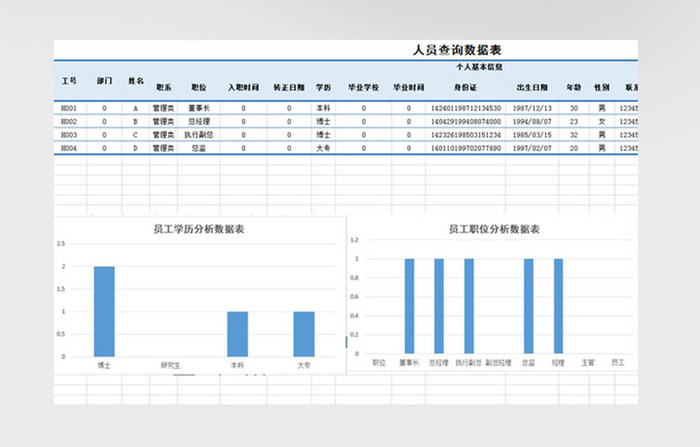Image resolution: width=700 pixels, height=447 pixels.
Task: Click 管理类 cell in row H004
Action: click(163, 148)
